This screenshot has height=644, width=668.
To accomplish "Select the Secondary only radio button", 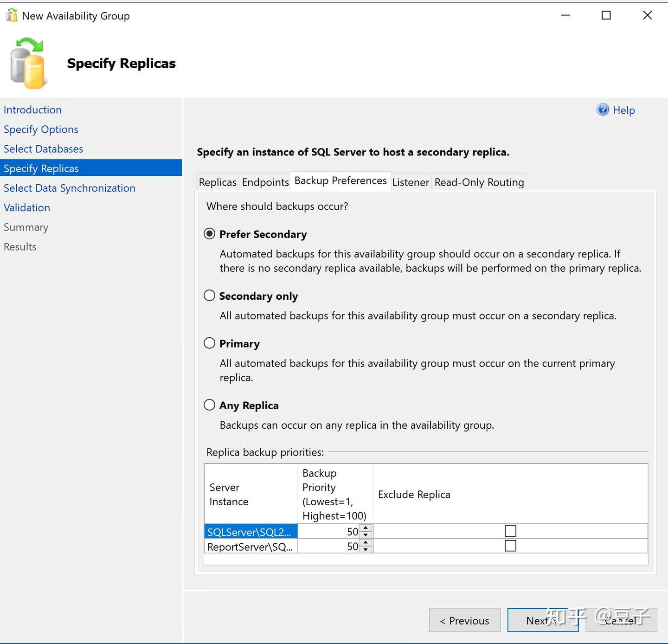I will tap(210, 296).
